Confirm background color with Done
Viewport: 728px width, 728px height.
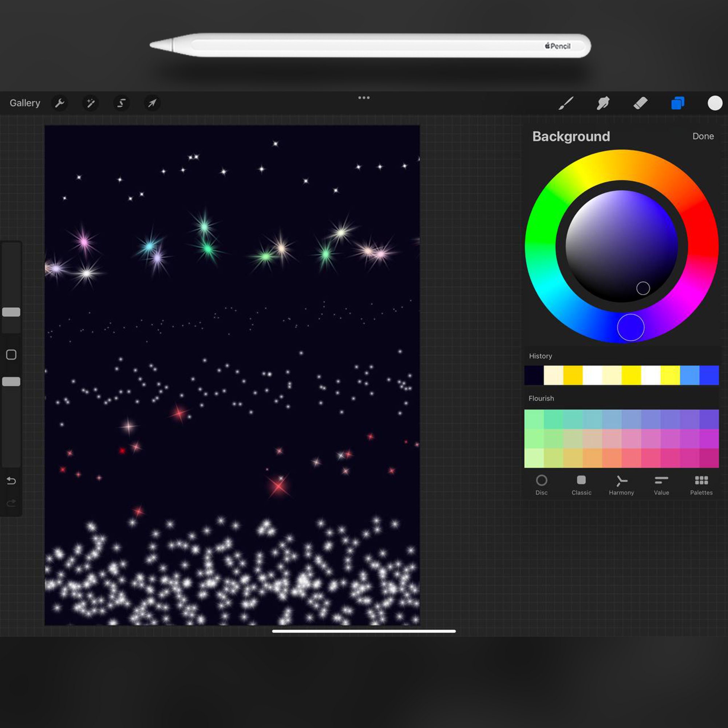(703, 136)
